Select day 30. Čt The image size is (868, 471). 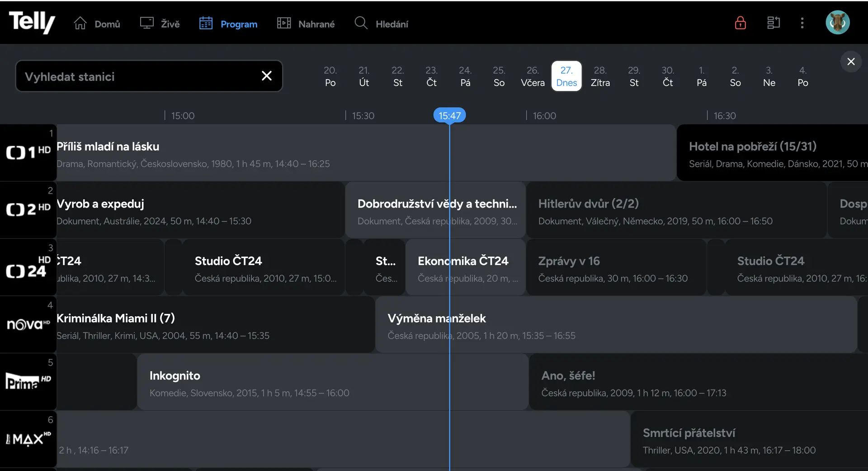point(668,76)
